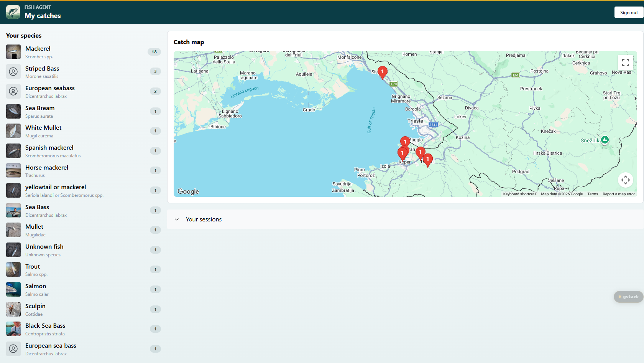Image resolution: width=644 pixels, height=363 pixels.
Task: Click the Fish Agent logo icon
Action: point(13,12)
